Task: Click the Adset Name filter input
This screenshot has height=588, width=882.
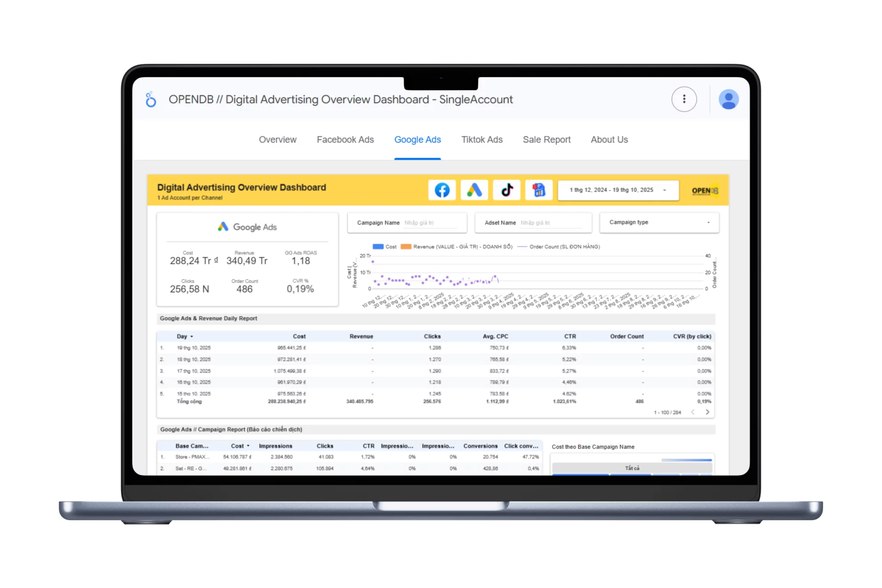Action: [533, 223]
